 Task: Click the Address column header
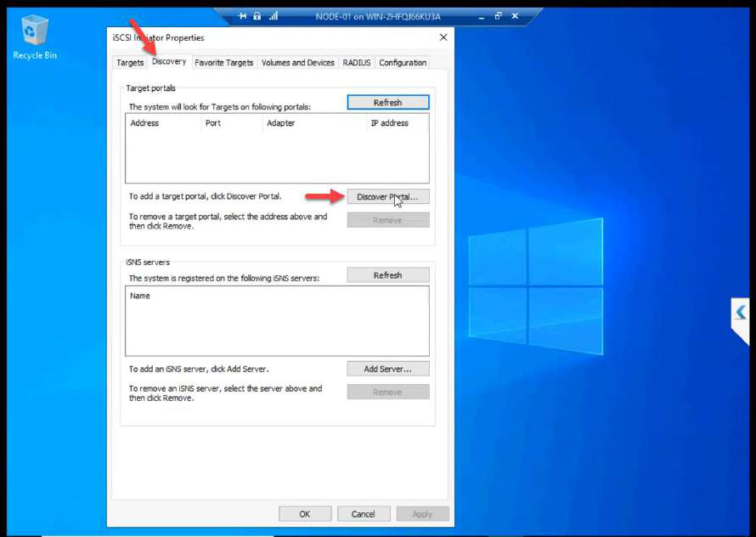click(x=163, y=123)
